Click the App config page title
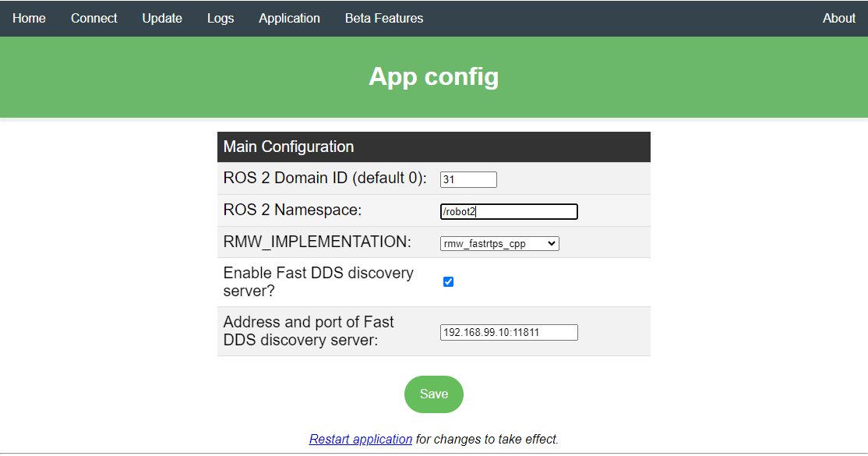Screen dimensions: 868x456 click(433, 76)
